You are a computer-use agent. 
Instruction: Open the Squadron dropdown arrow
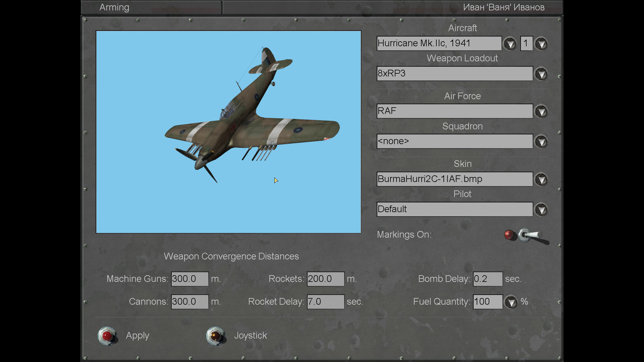[541, 142]
